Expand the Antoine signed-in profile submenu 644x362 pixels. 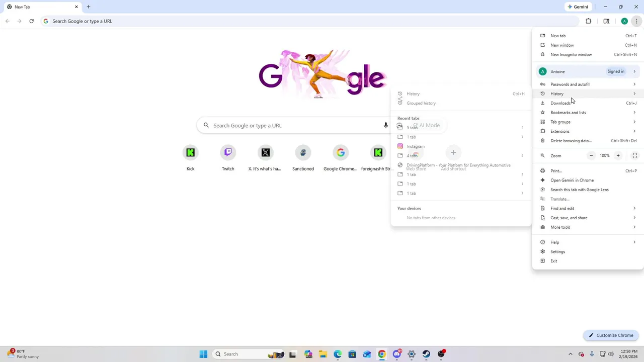point(588,71)
